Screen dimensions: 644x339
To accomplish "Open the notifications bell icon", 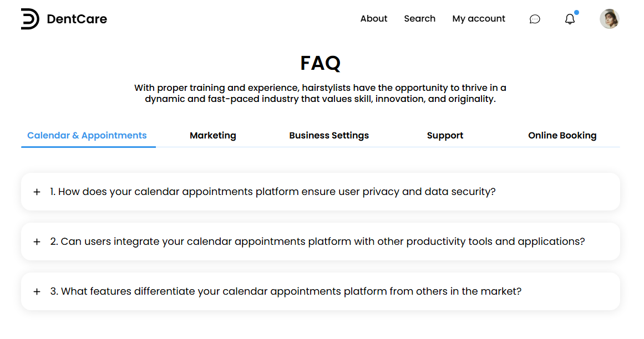I will (x=570, y=19).
